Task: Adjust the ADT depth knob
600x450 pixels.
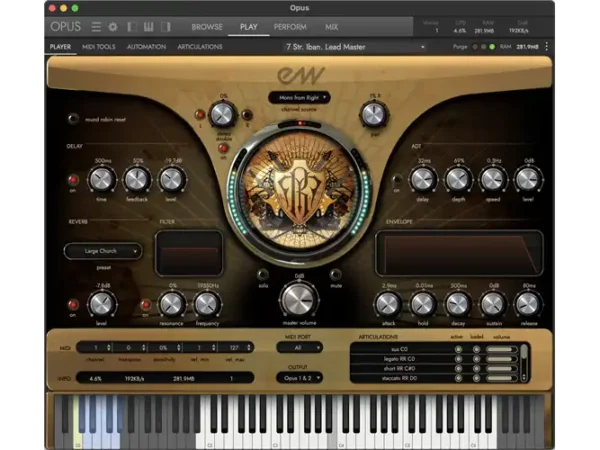Action: pos(458,179)
